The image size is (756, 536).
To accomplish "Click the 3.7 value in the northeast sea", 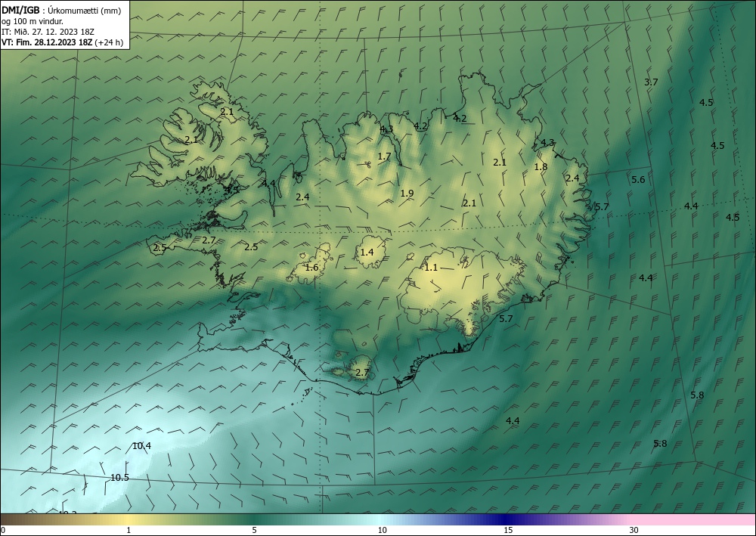I will [651, 82].
